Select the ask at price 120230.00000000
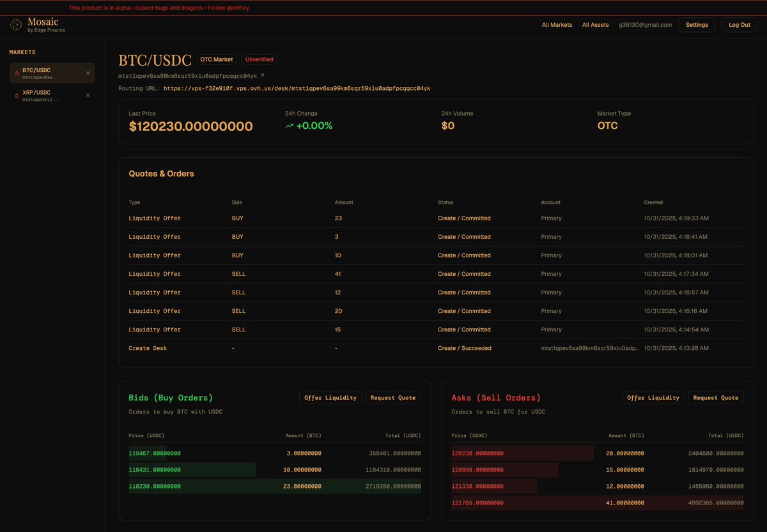The width and height of the screenshot is (767, 532). 598,453
